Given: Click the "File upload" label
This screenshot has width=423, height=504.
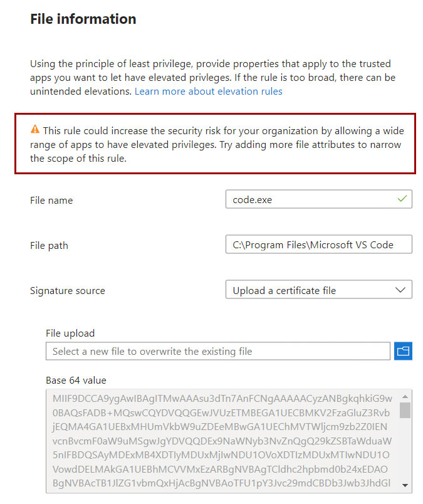Looking at the screenshot, I should 70,333.
